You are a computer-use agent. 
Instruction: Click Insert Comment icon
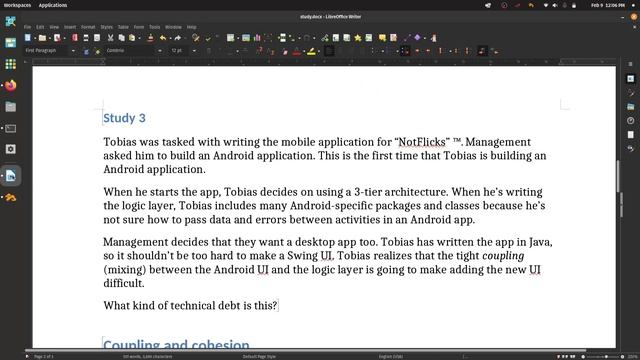coord(382,38)
